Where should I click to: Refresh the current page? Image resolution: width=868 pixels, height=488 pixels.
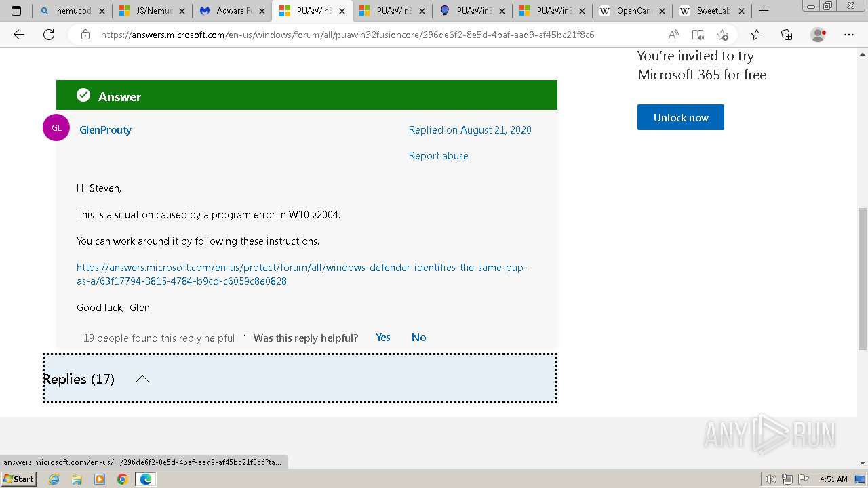(49, 35)
